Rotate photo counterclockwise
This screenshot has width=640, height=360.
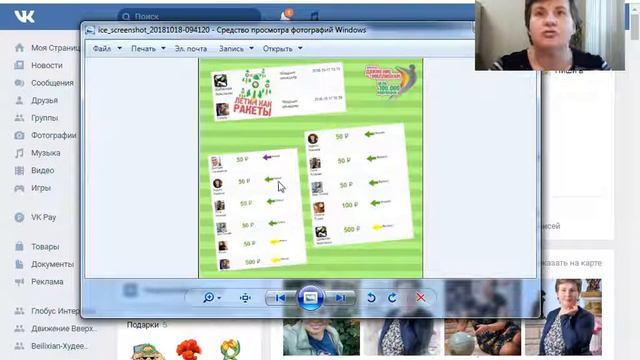tap(371, 298)
